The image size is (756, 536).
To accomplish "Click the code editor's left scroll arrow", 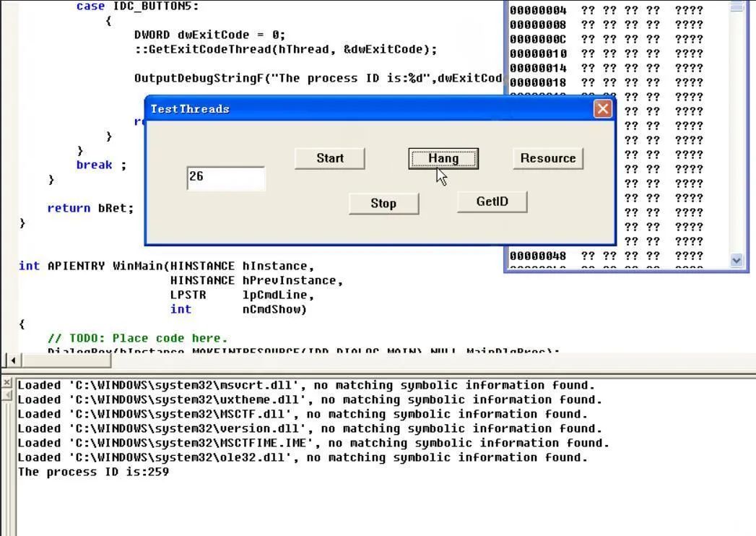I will coord(12,360).
